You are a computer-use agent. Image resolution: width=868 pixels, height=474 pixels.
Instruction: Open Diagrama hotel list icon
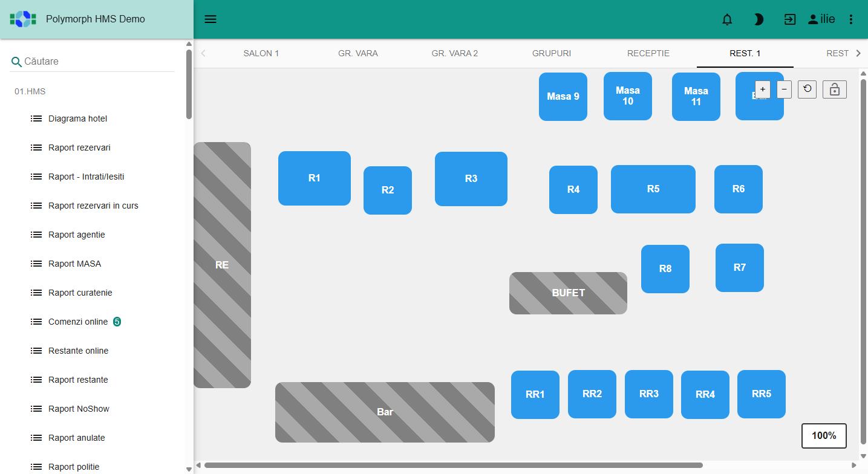pos(36,118)
